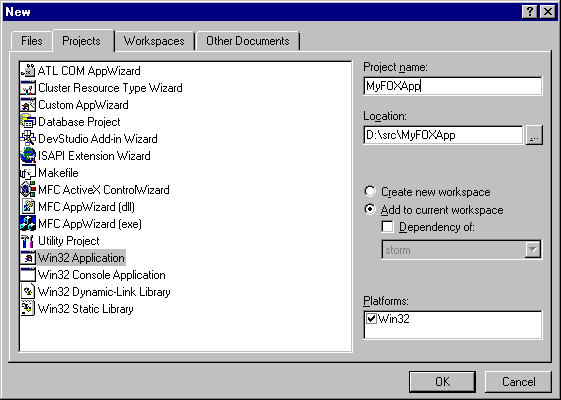Select the Makefile project icon
Image resolution: width=561 pixels, height=400 pixels.
click(x=28, y=173)
